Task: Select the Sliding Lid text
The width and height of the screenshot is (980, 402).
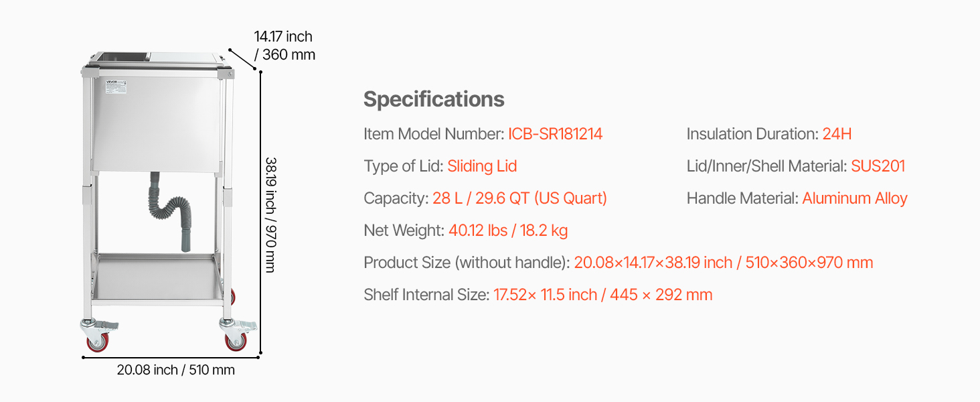Action: tap(482, 166)
